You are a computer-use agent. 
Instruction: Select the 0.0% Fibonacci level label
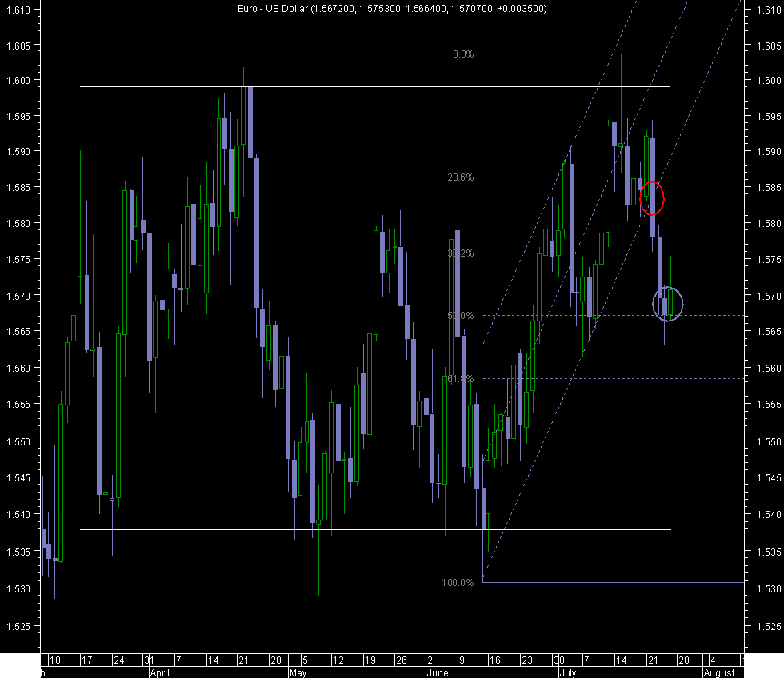[463, 54]
